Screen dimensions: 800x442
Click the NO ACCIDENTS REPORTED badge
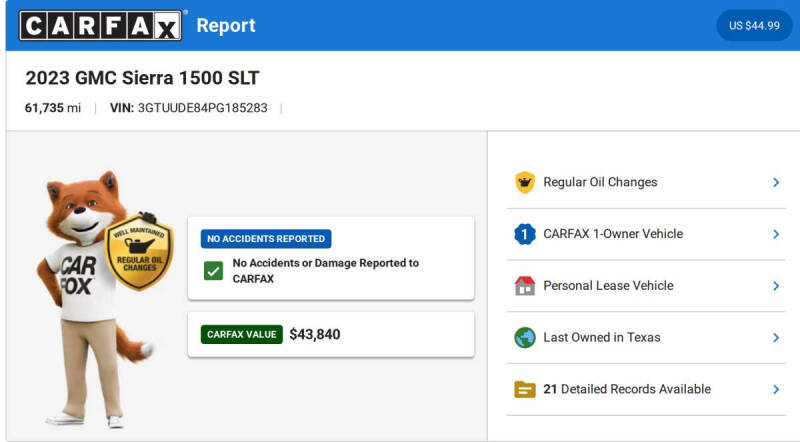pyautogui.click(x=266, y=239)
